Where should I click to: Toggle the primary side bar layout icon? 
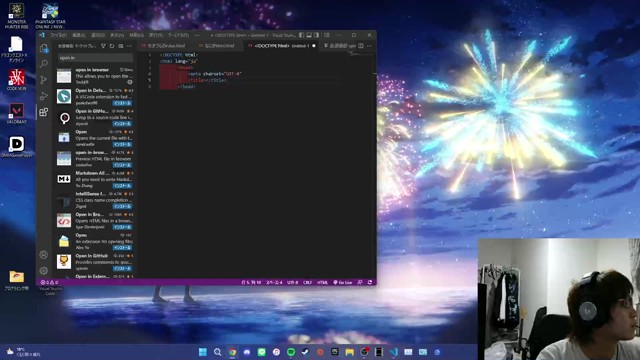tap(301, 35)
